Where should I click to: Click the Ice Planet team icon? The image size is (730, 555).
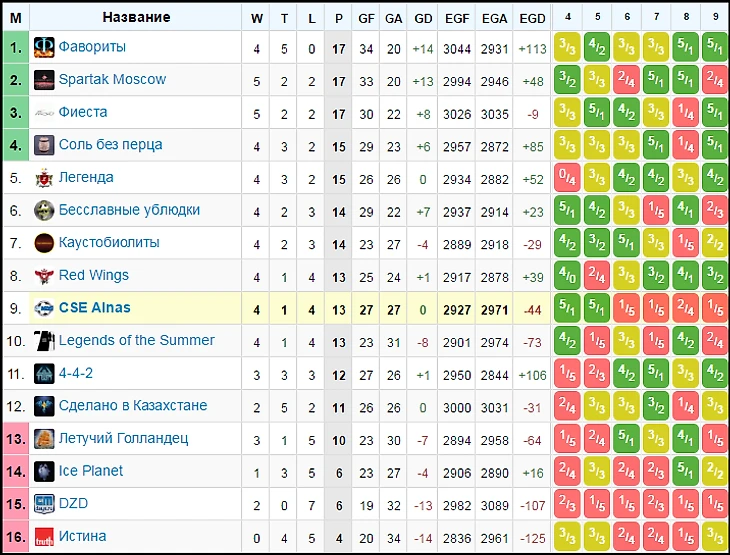pos(44,471)
